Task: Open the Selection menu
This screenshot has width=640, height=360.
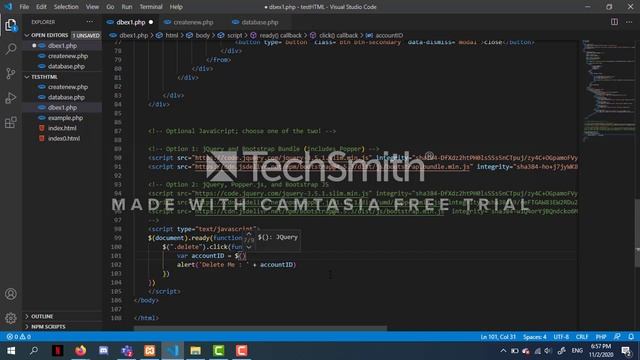Action: click(x=66, y=7)
